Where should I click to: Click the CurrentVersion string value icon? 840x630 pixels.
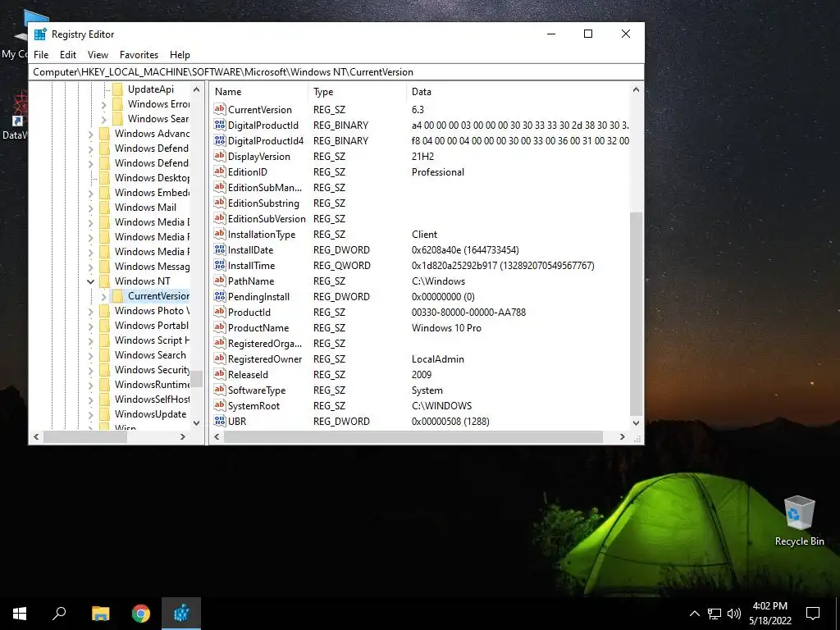[x=220, y=109]
